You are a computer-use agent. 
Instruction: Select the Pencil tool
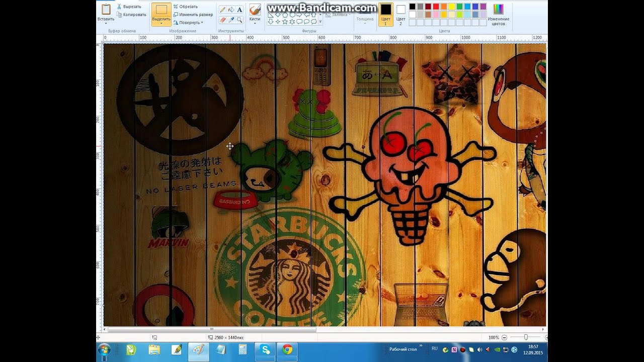coord(222,10)
